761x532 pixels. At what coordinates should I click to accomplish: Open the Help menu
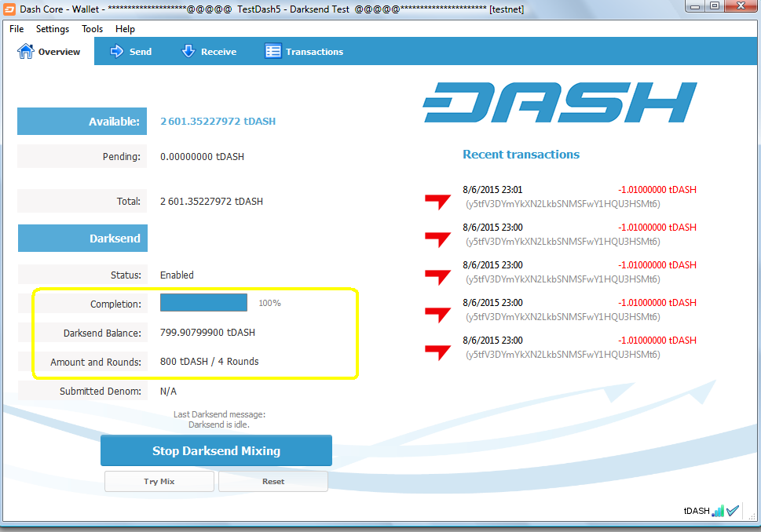pyautogui.click(x=125, y=29)
